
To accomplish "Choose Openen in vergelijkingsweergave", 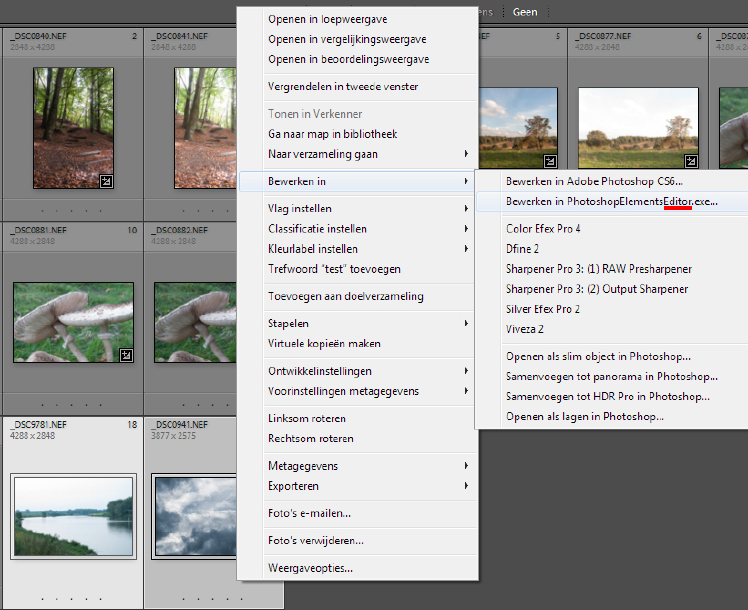I will coord(358,40).
